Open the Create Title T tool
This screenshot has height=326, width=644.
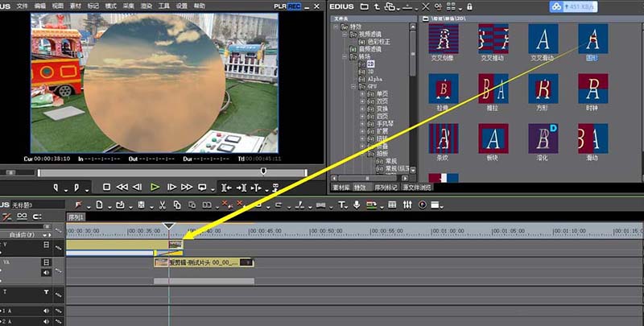(341, 204)
